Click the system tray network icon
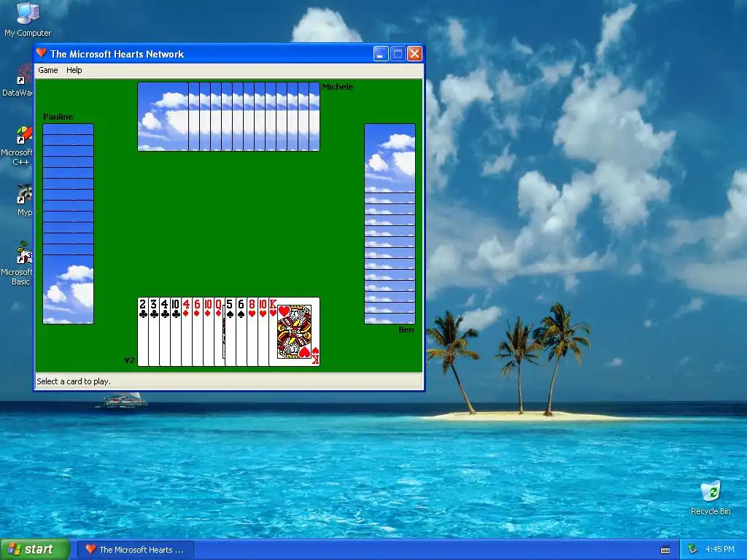This screenshot has width=747, height=560. 693,549
